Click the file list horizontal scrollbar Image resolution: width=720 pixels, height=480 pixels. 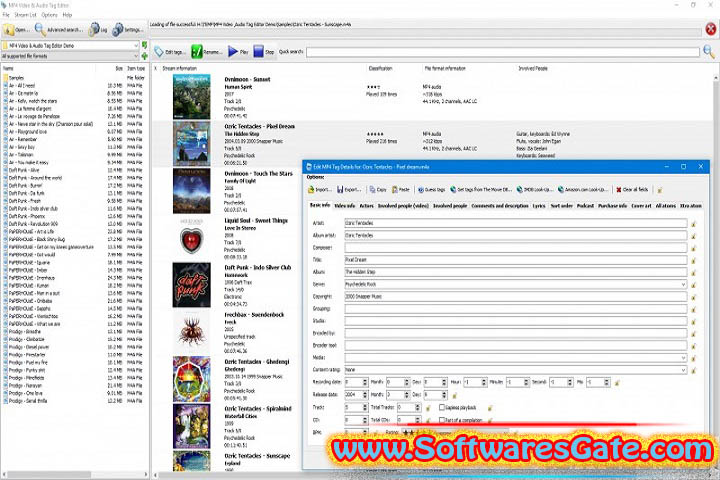click(x=74, y=474)
